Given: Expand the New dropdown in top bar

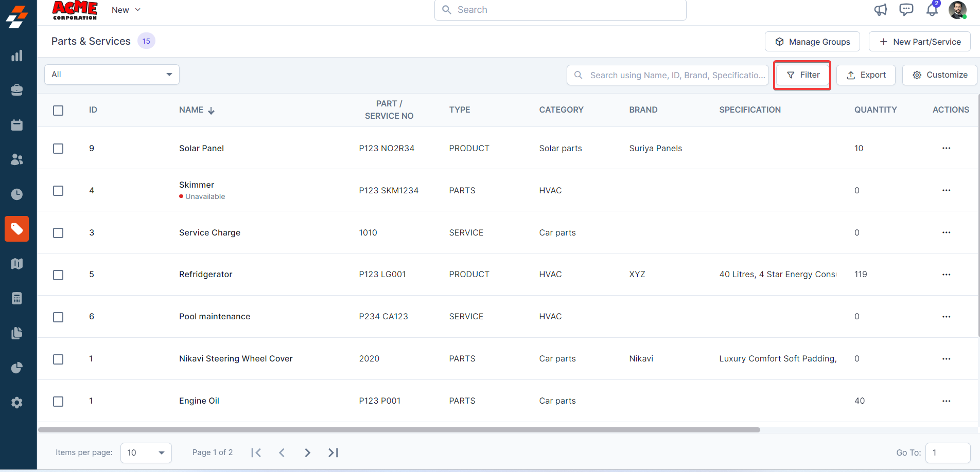Looking at the screenshot, I should (x=126, y=10).
